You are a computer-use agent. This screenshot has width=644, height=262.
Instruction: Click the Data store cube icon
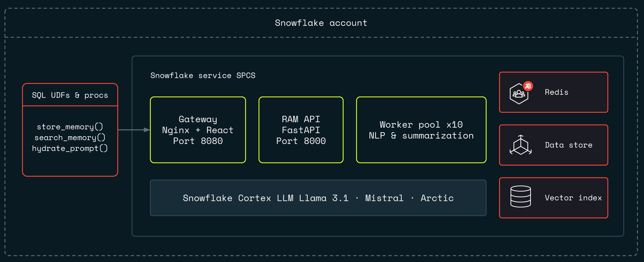pyautogui.click(x=521, y=145)
